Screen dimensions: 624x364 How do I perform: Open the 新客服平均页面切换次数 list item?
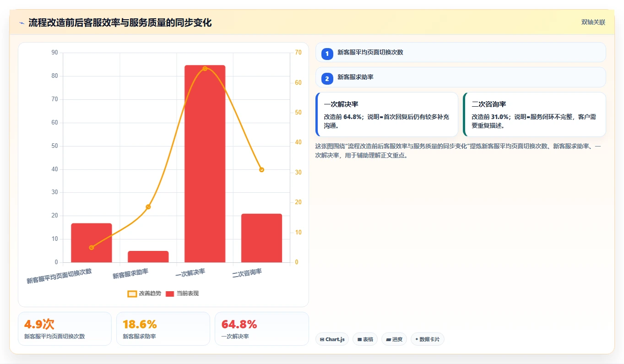click(461, 52)
